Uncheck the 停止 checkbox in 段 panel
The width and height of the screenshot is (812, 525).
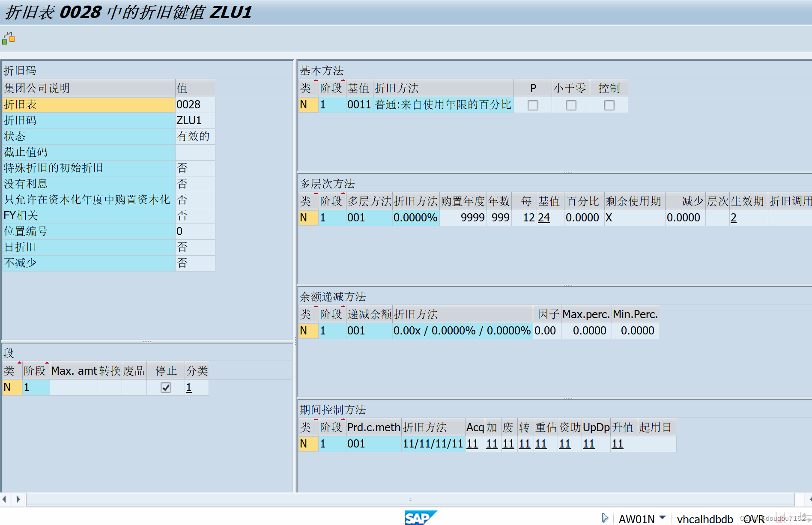(x=166, y=387)
